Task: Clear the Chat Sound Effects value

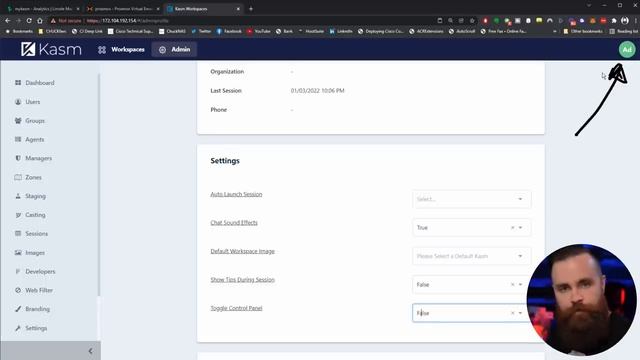Action: pyautogui.click(x=513, y=227)
